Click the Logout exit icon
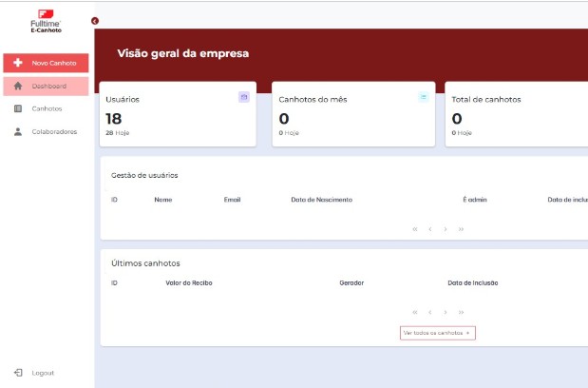The height and width of the screenshot is (388, 588). tap(18, 373)
